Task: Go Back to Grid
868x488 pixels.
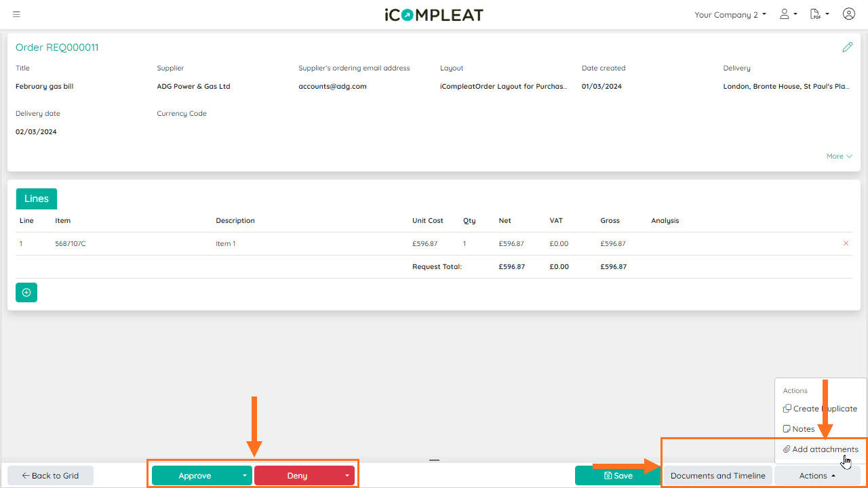Action: pos(50,476)
